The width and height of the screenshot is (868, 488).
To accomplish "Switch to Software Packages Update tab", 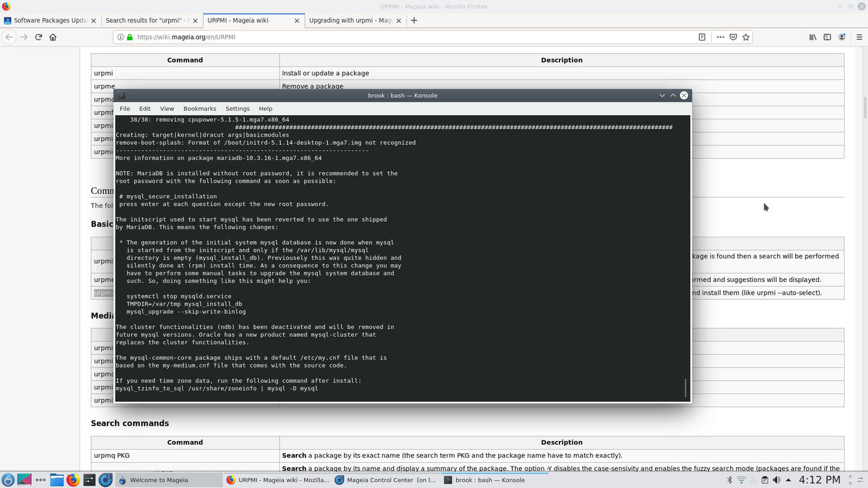I will [x=50, y=20].
